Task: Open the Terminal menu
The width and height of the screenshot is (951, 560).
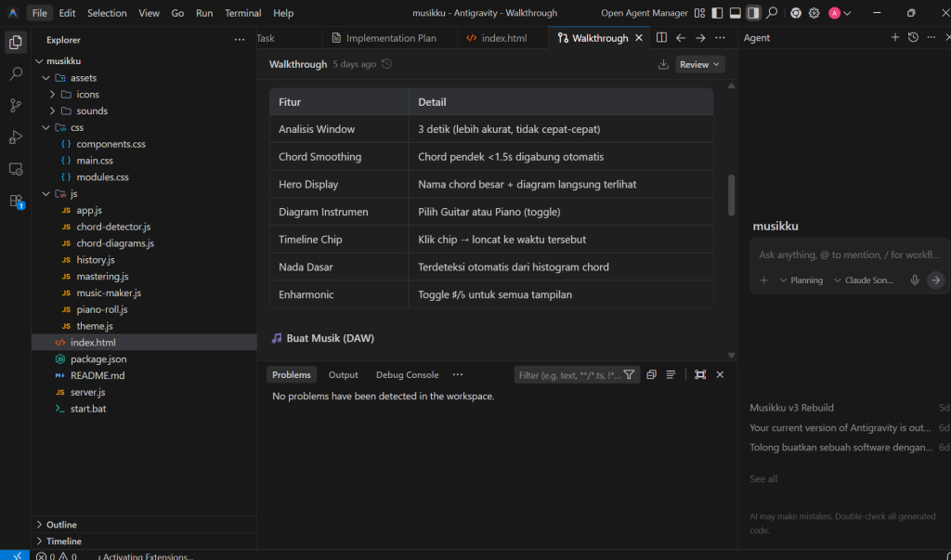Action: (x=242, y=13)
